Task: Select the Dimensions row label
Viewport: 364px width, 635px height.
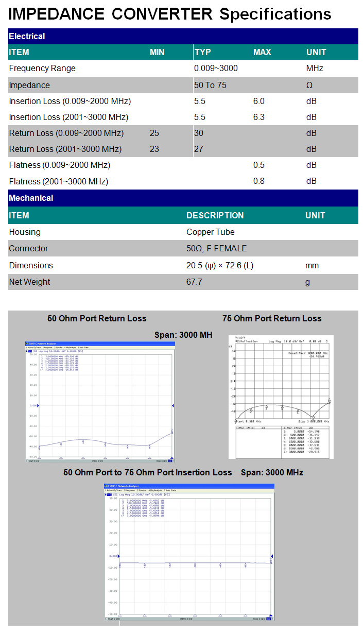Action: pyautogui.click(x=31, y=265)
